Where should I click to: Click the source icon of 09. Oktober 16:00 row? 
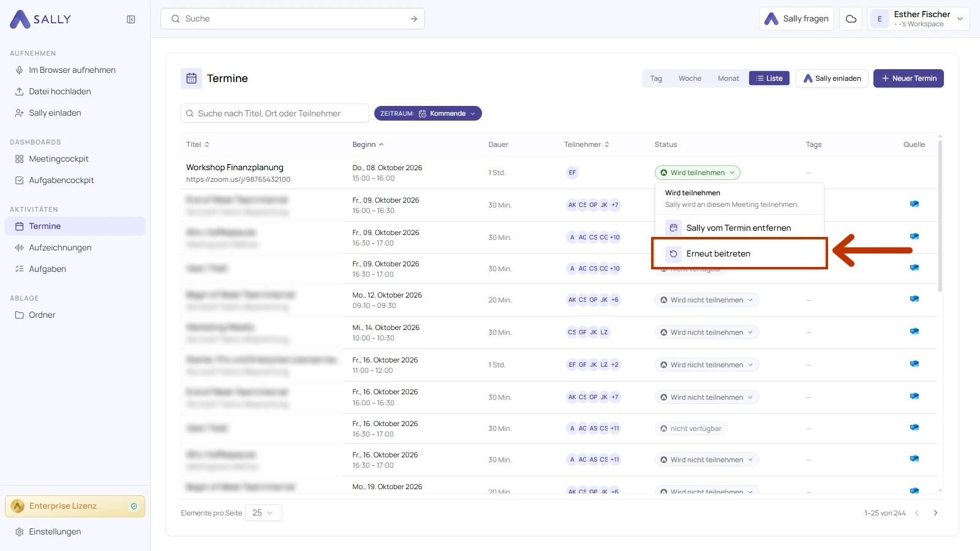914,204
